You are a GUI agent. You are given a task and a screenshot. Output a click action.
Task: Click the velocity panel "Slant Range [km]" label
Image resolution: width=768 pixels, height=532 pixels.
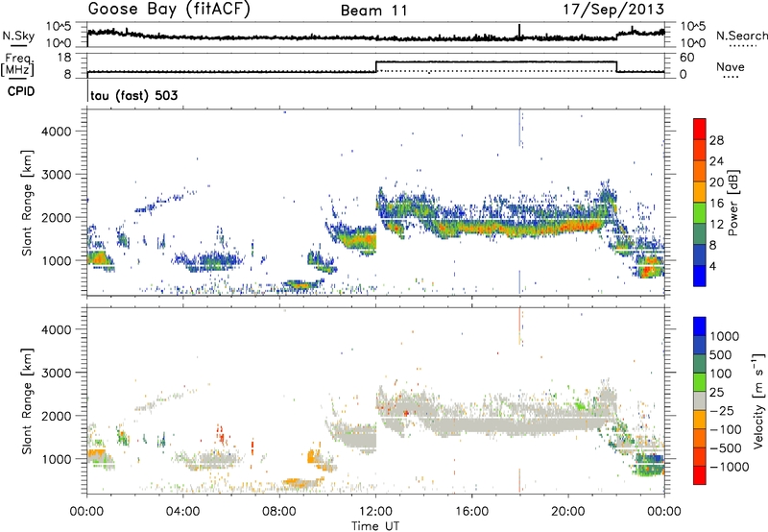(28, 400)
